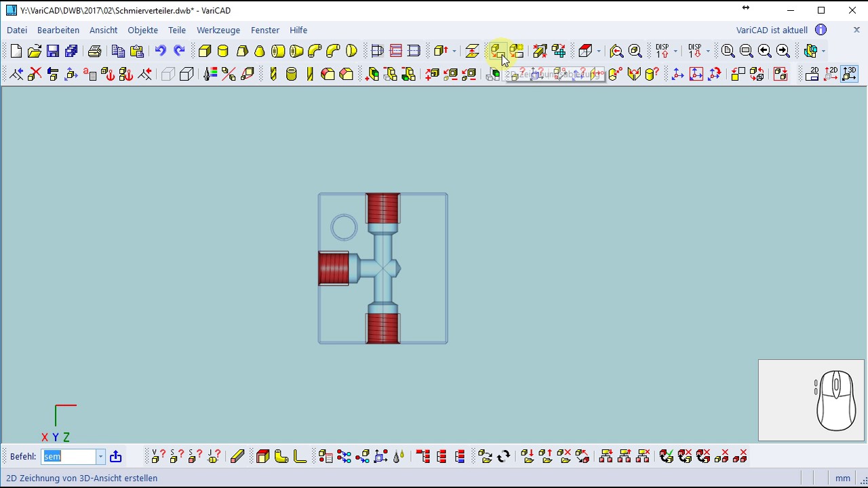Click the red solid box icon in bottom toolbar
This screenshot has width=868, height=488.
coord(263,457)
